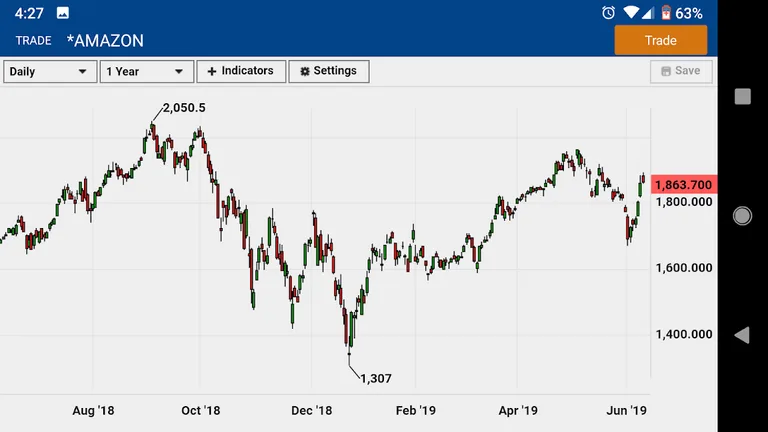
Task: Select the red 1,863.700 current price tag
Action: point(682,185)
